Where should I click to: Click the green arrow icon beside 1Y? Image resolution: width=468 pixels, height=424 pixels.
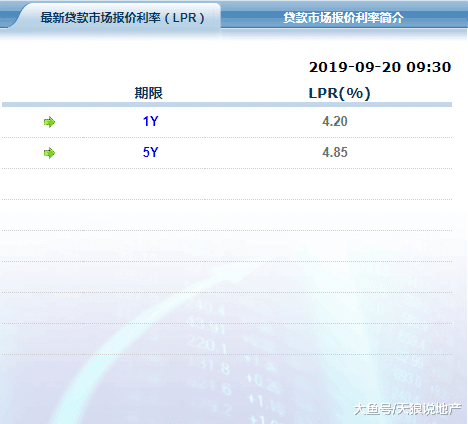(49, 122)
